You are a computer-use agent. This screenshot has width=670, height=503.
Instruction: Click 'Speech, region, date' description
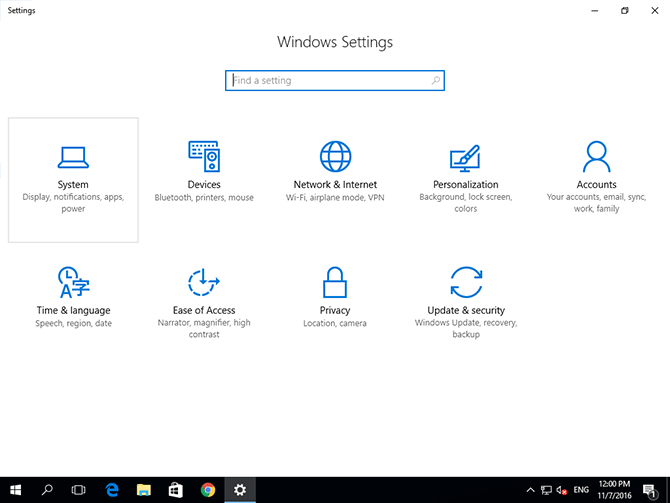tap(73, 324)
